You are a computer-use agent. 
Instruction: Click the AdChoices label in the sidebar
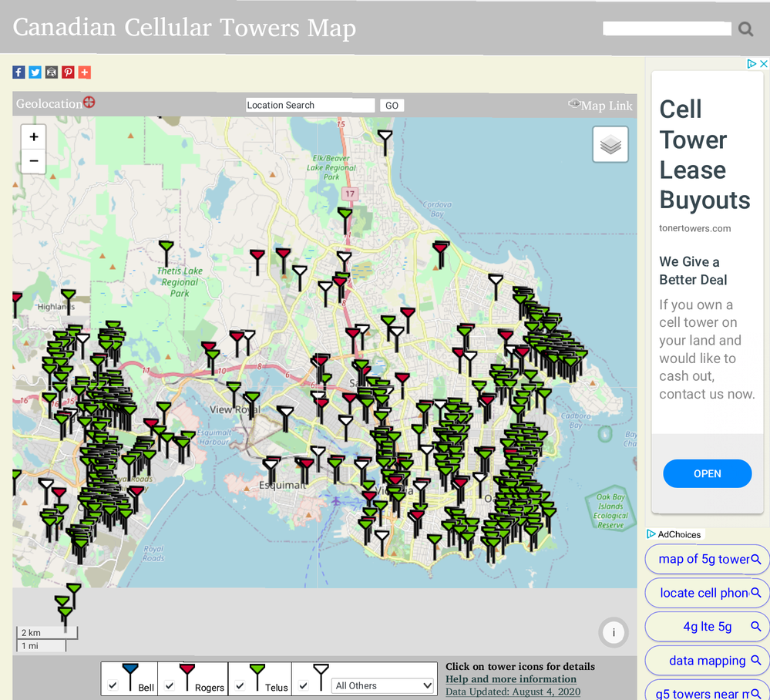(674, 533)
